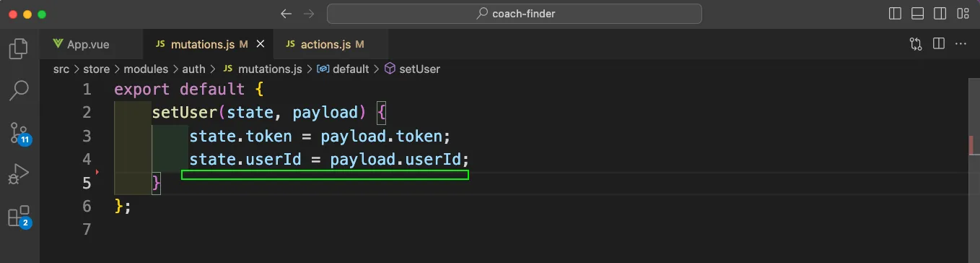
Task: Select 'default' symbol in the breadcrumb
Action: coord(343,69)
